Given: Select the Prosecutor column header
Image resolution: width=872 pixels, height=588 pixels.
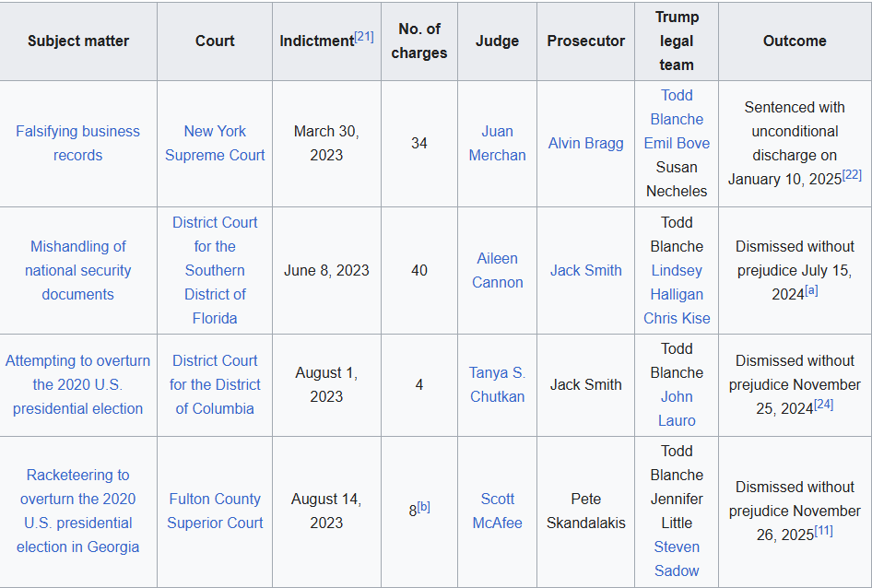Looking at the screenshot, I should (x=585, y=41).
